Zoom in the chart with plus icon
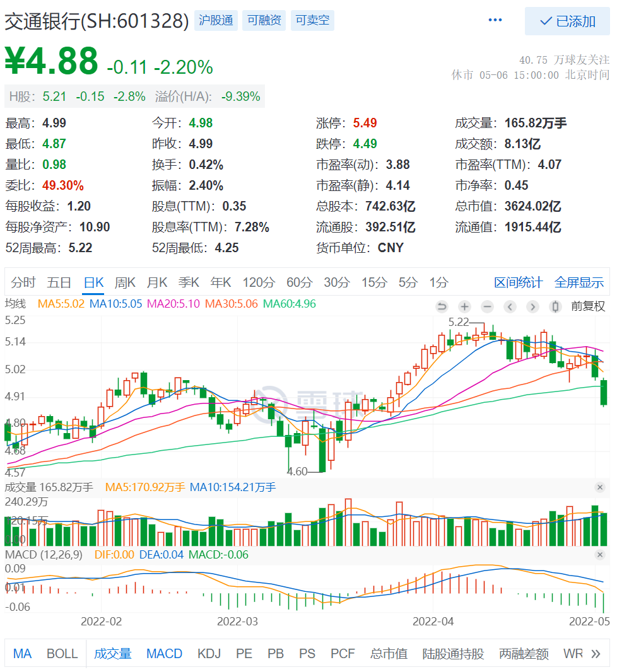 pos(464,306)
